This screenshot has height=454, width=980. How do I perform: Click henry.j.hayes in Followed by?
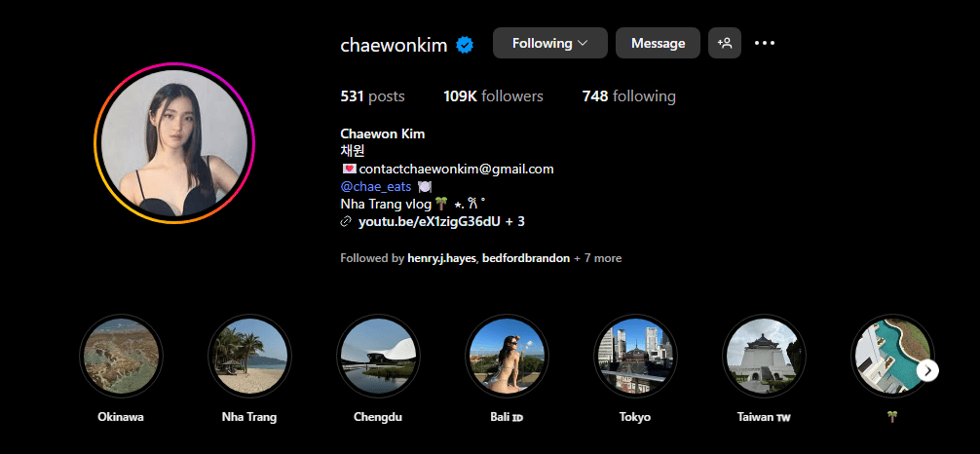[441, 258]
